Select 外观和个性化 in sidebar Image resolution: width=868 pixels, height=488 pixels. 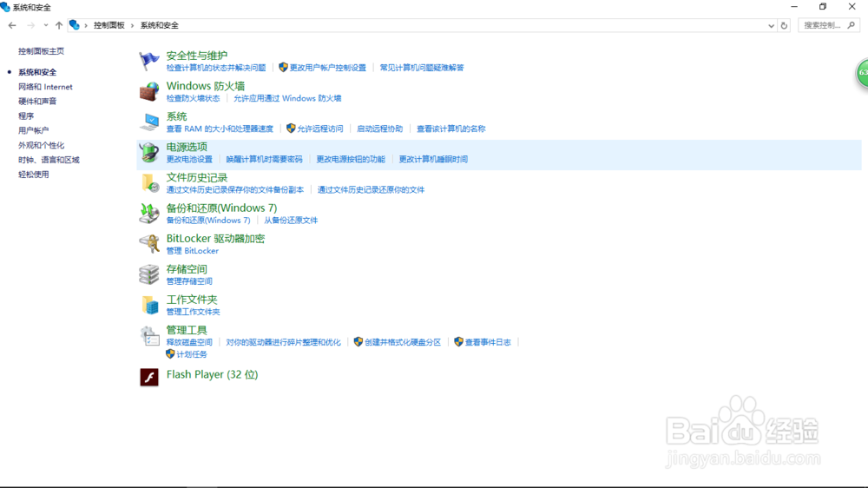41,145
